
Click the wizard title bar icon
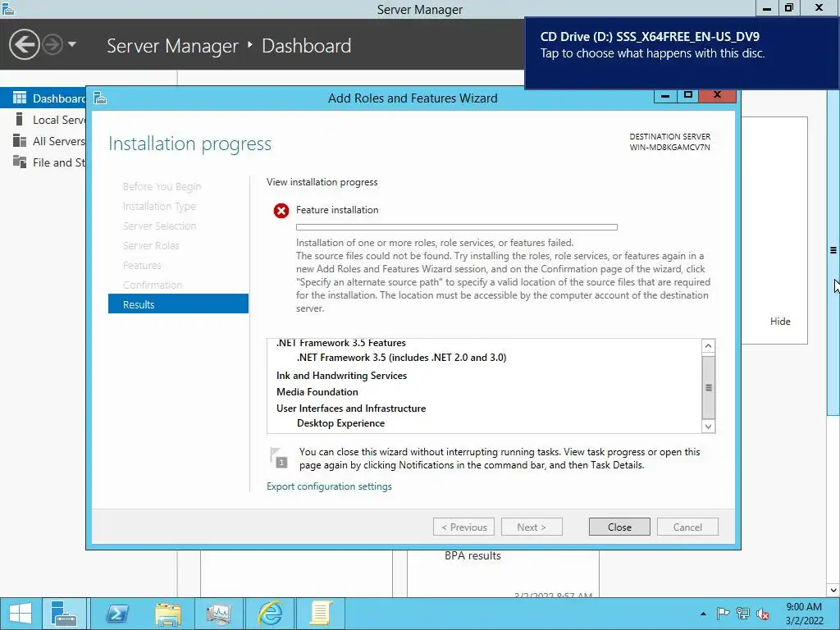pyautogui.click(x=100, y=98)
